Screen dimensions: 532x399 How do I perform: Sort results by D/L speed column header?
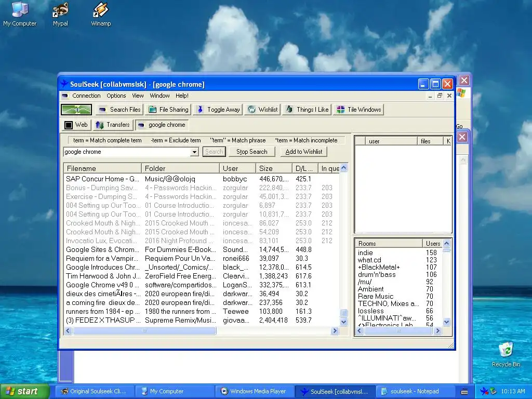coord(305,168)
